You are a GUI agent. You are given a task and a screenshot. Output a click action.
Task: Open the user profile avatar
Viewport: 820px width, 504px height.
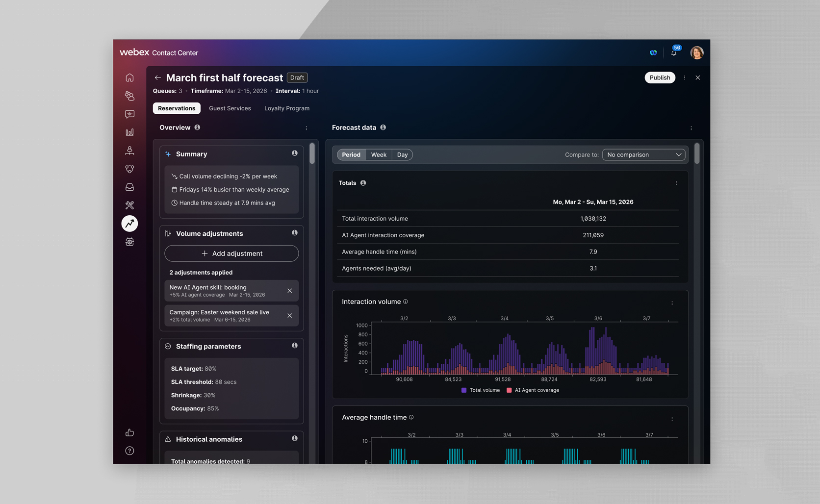pyautogui.click(x=696, y=52)
